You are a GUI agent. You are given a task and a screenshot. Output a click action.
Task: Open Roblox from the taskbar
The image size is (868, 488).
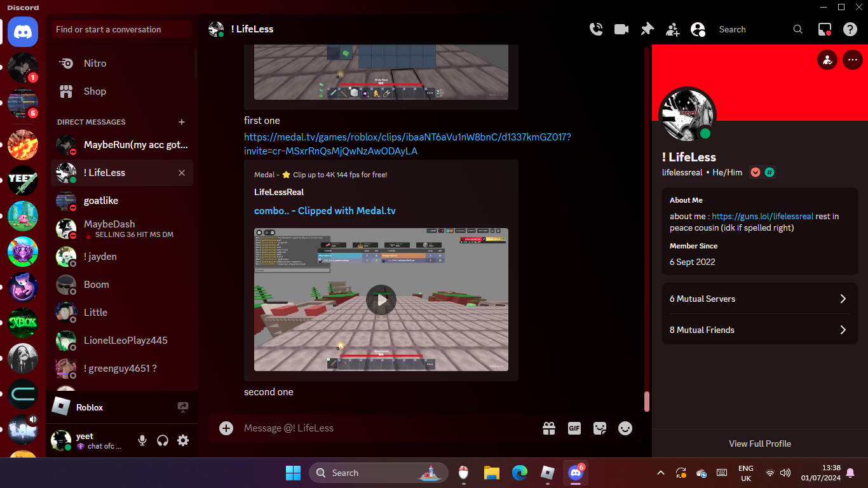click(x=548, y=473)
